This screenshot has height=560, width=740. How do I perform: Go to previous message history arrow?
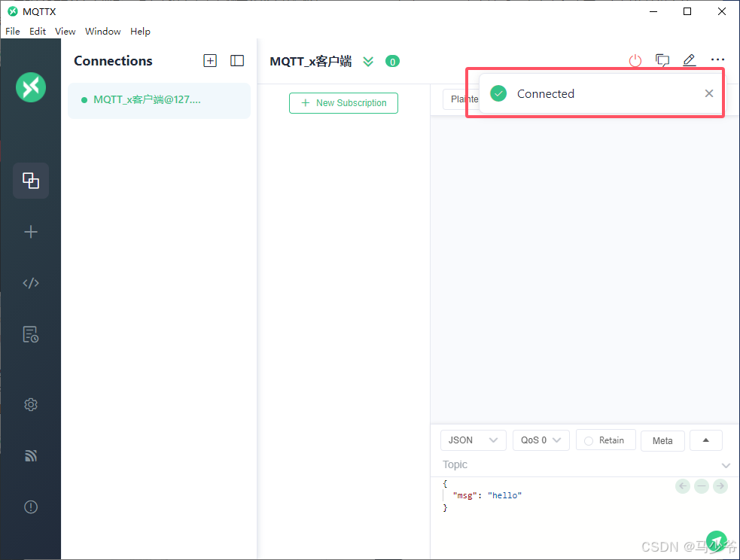(683, 486)
